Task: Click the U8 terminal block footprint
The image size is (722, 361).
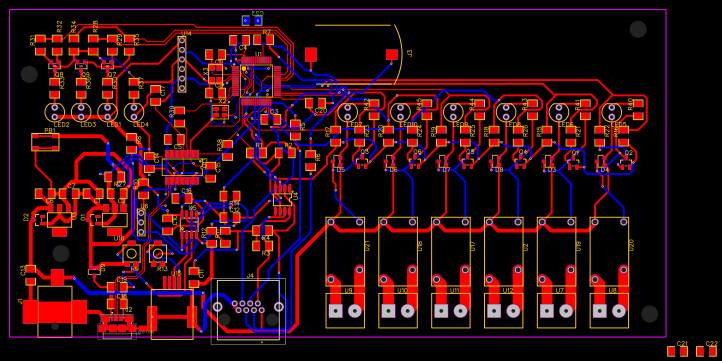Action: [x=609, y=311]
